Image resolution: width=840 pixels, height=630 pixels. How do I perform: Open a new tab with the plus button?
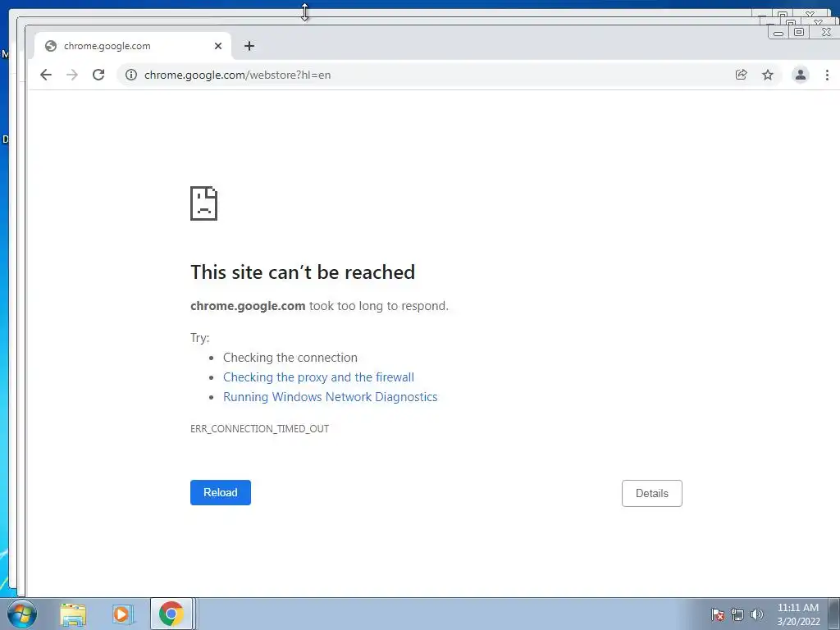[x=249, y=46]
